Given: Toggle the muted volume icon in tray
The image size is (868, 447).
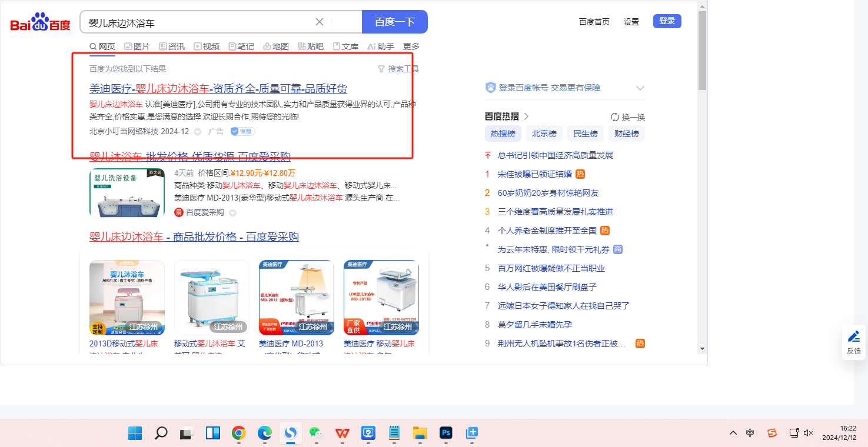Looking at the screenshot, I should pos(809,433).
